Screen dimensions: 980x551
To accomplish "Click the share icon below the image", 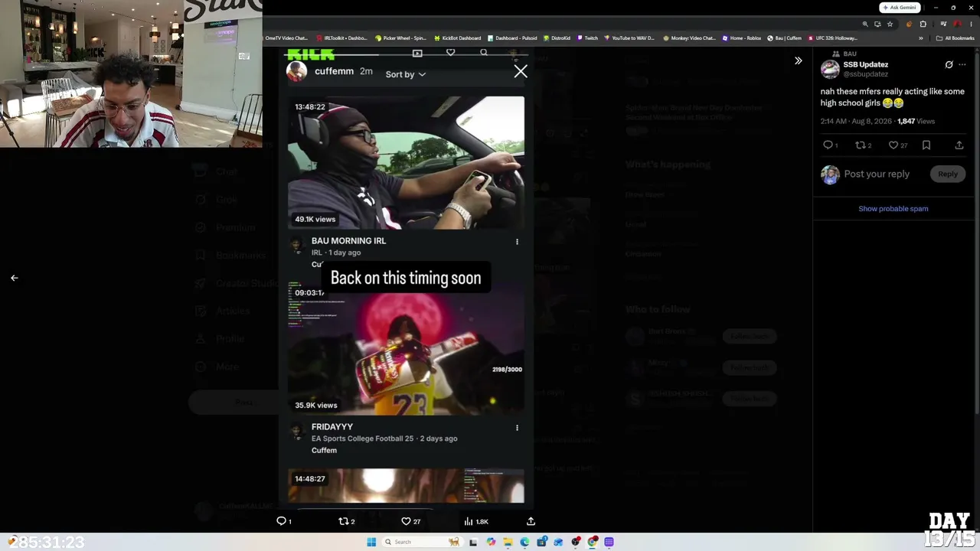I will 531,521.
